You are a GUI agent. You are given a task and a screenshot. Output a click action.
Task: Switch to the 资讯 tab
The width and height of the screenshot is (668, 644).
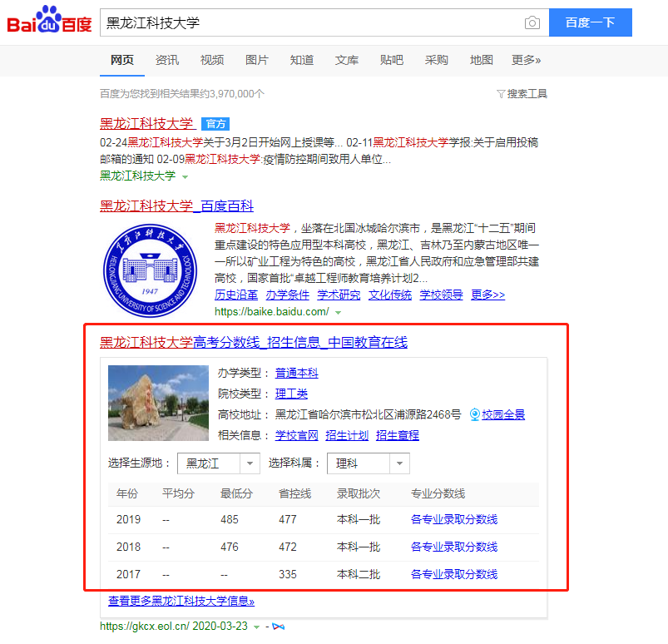point(167,60)
